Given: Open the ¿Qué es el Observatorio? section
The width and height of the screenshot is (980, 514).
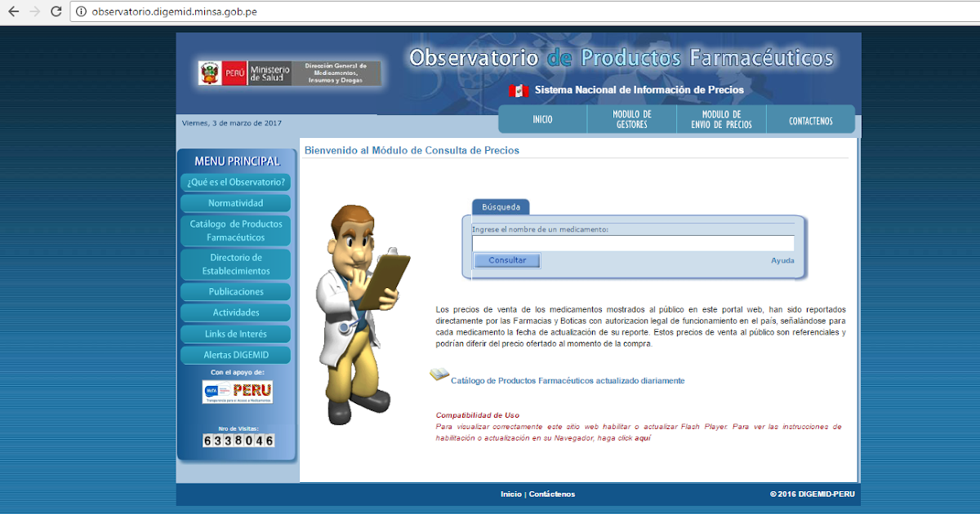Looking at the screenshot, I should point(235,182).
